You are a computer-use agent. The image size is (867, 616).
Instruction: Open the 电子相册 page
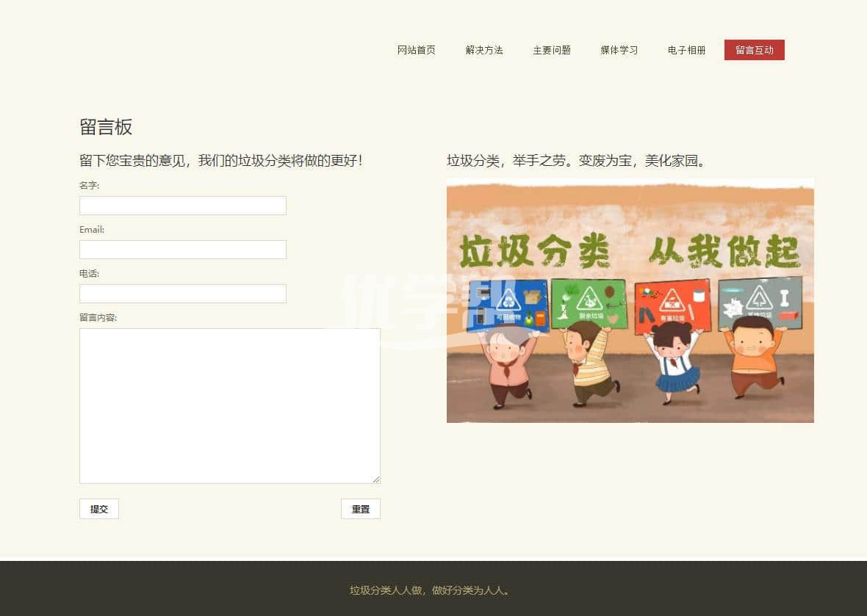click(686, 50)
